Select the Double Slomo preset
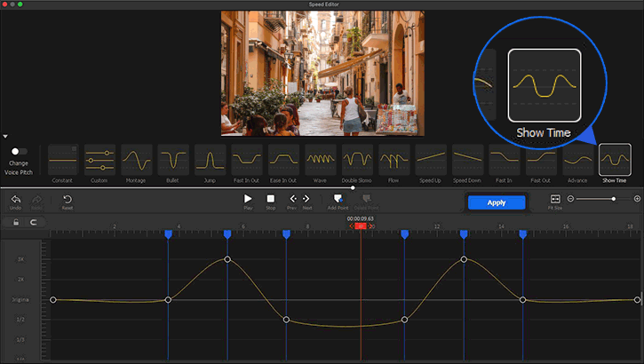644x364 pixels. (x=356, y=160)
